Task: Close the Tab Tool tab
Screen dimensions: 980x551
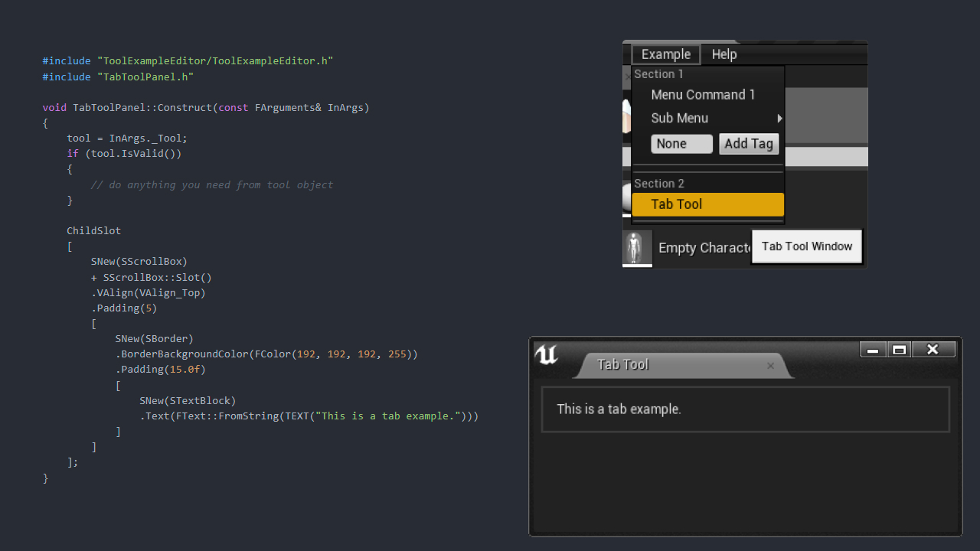Action: pos(770,366)
